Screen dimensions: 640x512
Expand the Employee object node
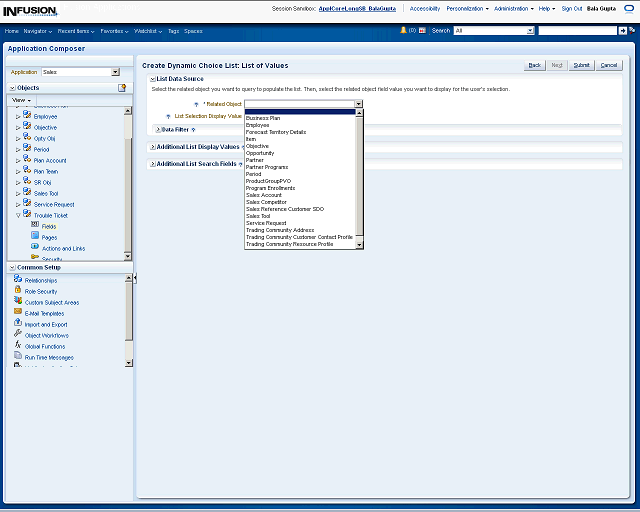pyautogui.click(x=18, y=117)
